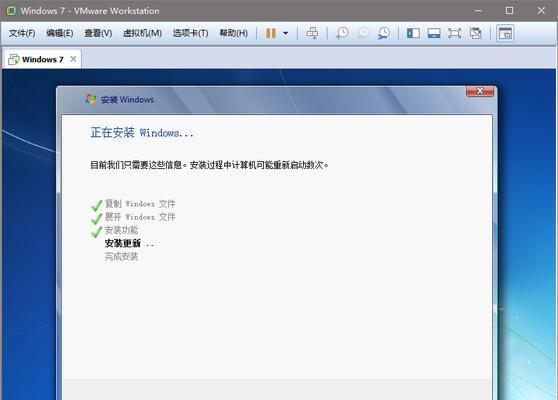The image size is (558, 400).
Task: Take a snapshot of this virtual machine
Action: point(342,33)
